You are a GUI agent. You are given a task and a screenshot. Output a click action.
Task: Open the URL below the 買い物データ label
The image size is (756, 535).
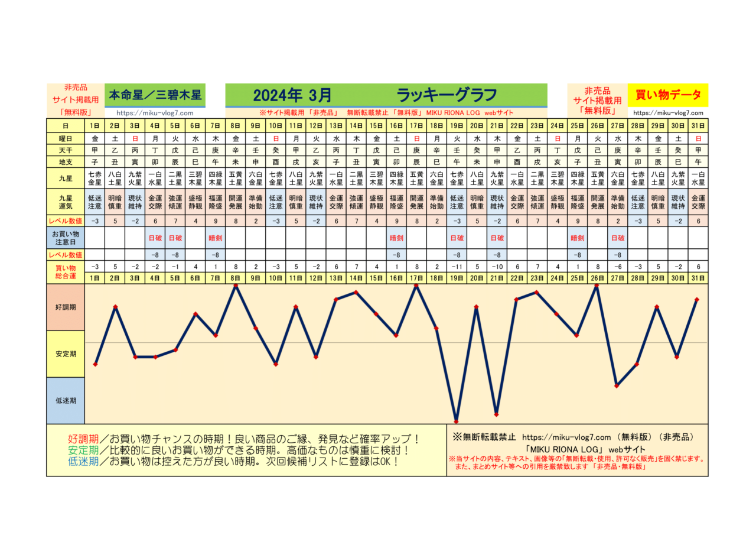668,113
